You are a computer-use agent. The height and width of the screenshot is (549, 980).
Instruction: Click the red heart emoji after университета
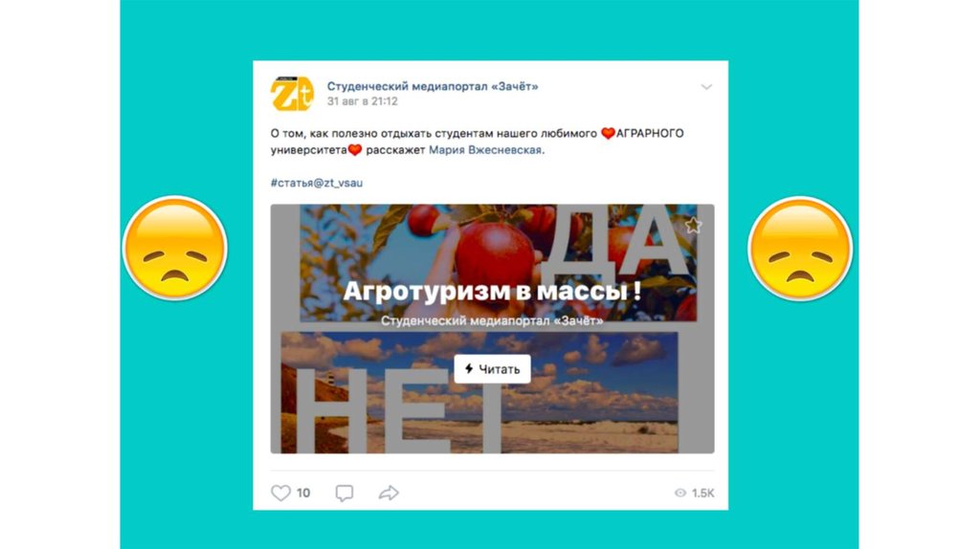pos(355,150)
